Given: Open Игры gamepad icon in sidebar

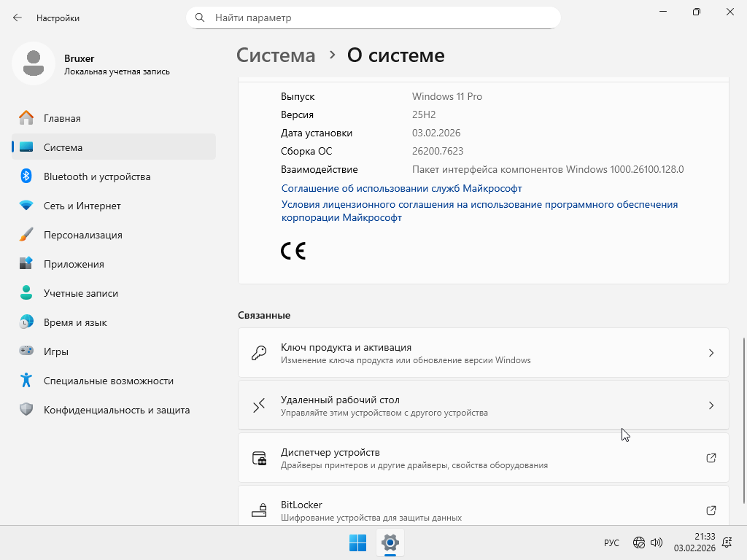Looking at the screenshot, I should pos(26,351).
